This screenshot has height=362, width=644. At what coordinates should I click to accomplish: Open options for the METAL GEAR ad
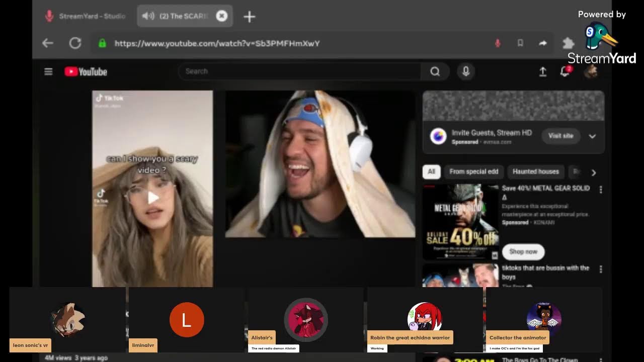pos(600,190)
